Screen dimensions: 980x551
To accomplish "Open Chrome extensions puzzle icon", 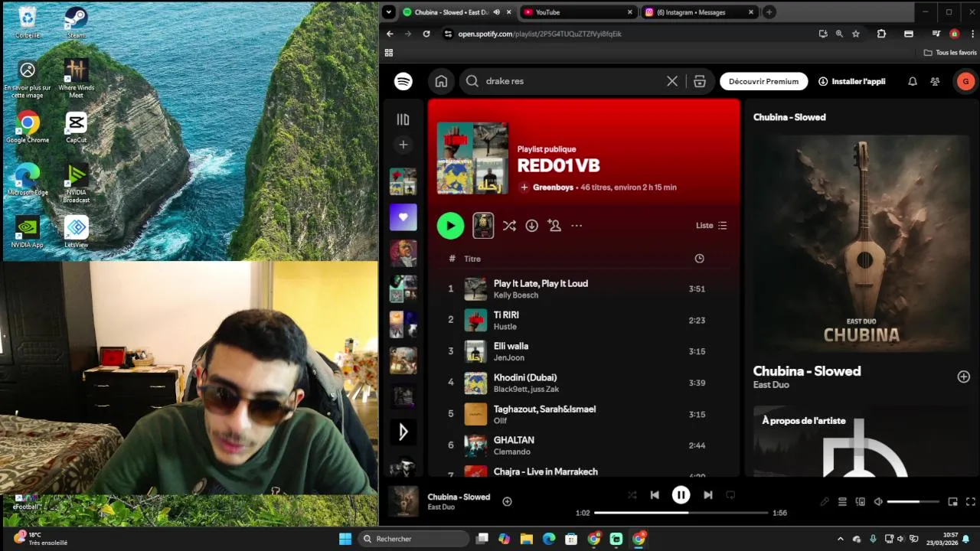I will pos(881,34).
